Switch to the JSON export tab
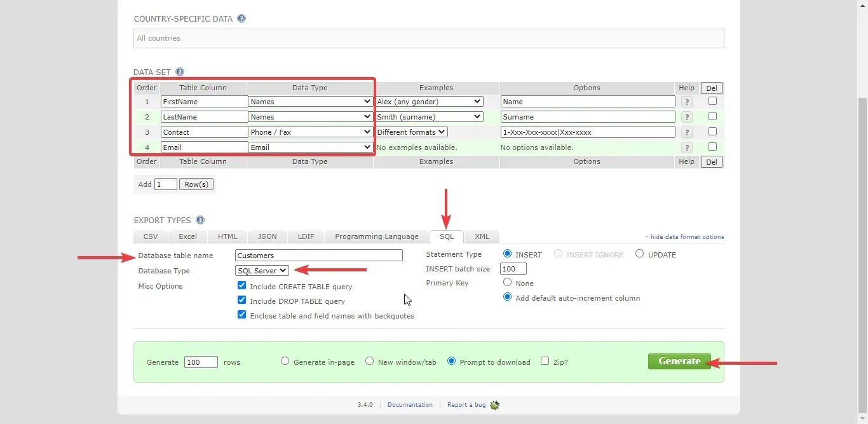This screenshot has width=868, height=424. pyautogui.click(x=267, y=236)
